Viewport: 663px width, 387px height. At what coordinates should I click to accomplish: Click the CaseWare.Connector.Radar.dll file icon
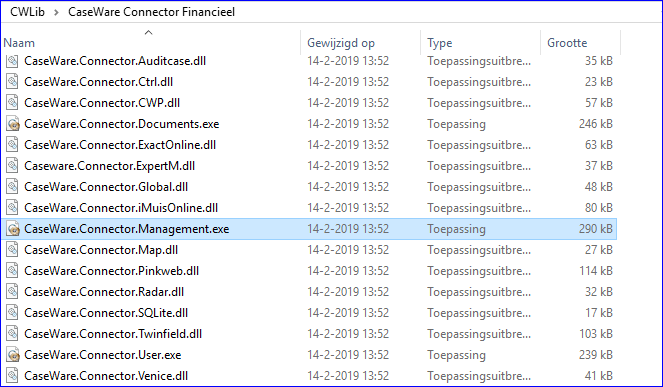point(12,292)
